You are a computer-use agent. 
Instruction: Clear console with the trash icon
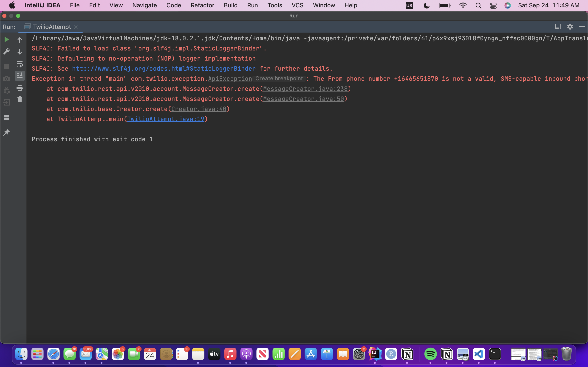point(20,100)
